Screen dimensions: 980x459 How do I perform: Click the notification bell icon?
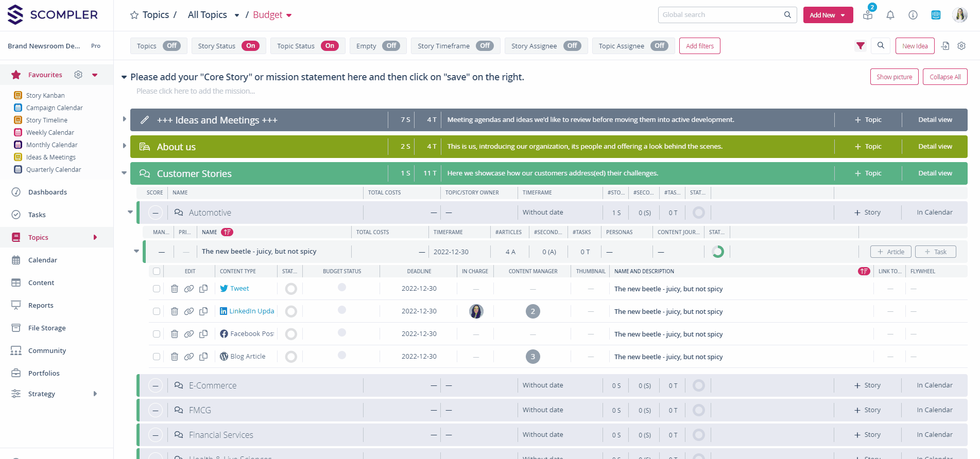click(x=890, y=15)
